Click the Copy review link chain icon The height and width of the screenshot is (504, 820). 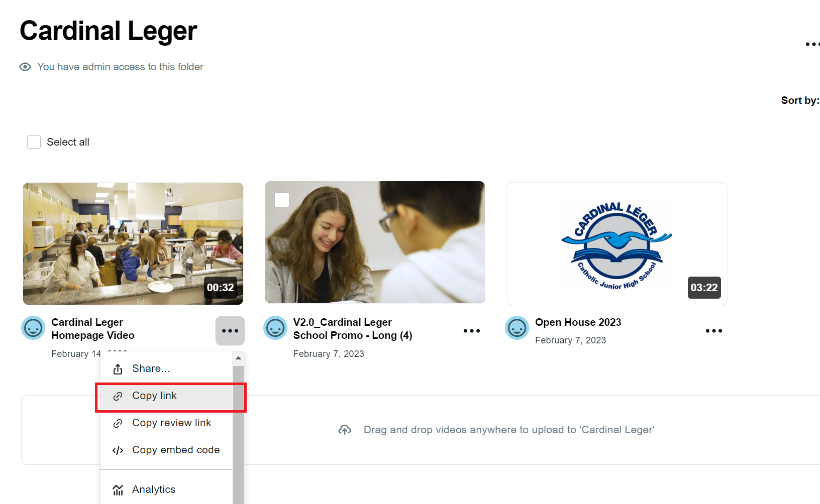[118, 423]
